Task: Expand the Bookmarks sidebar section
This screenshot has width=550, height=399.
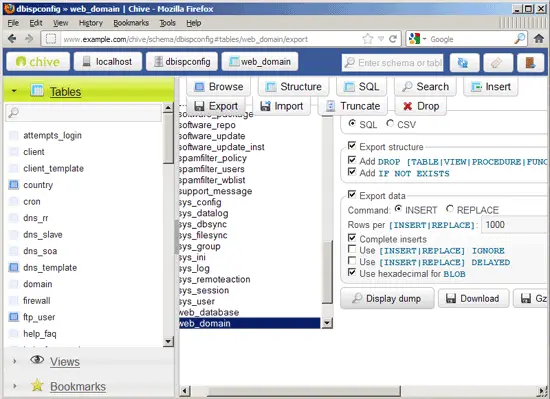Action: (x=14, y=386)
